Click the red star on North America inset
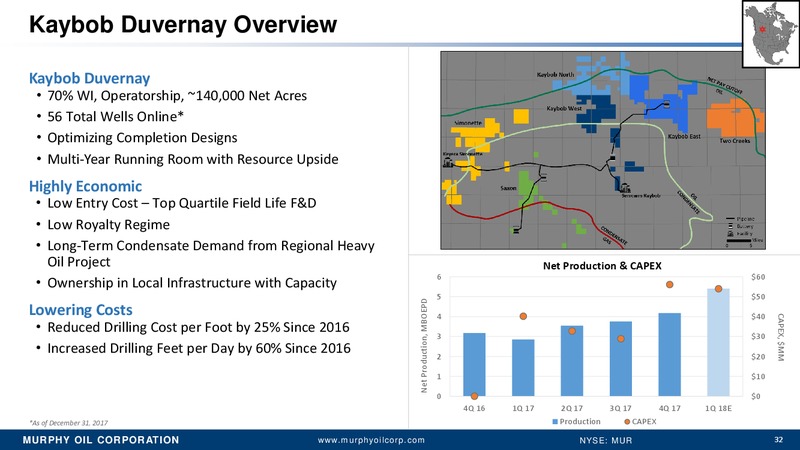Screen dimensions: 800x450 [x=762, y=29]
